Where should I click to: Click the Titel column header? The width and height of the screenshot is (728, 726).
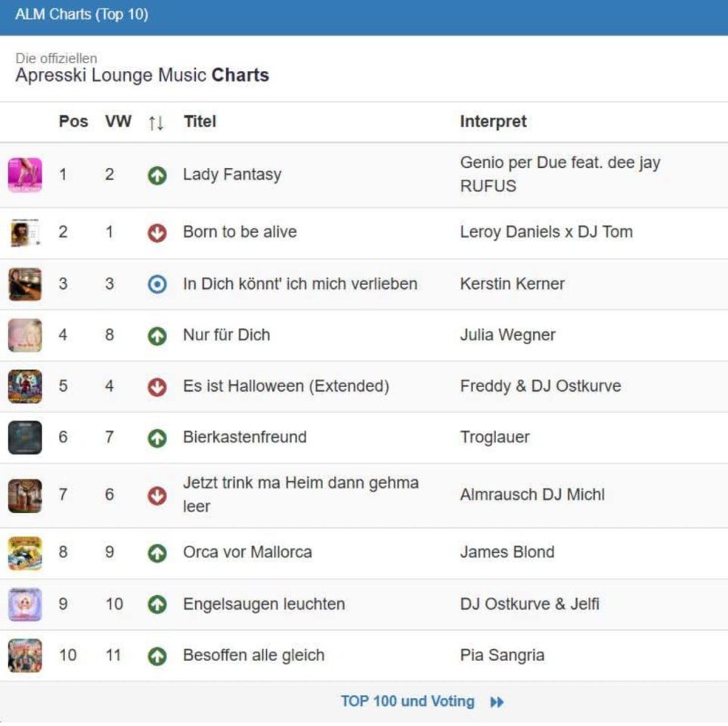coord(200,121)
